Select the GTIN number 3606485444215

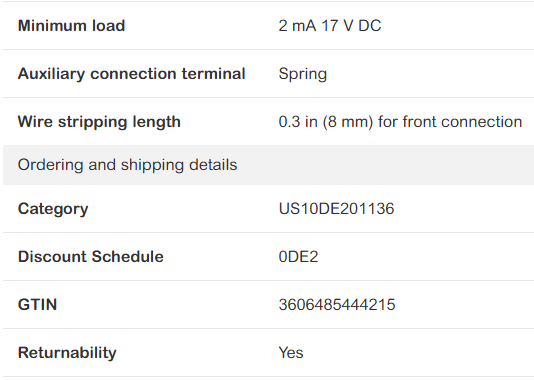(x=337, y=305)
